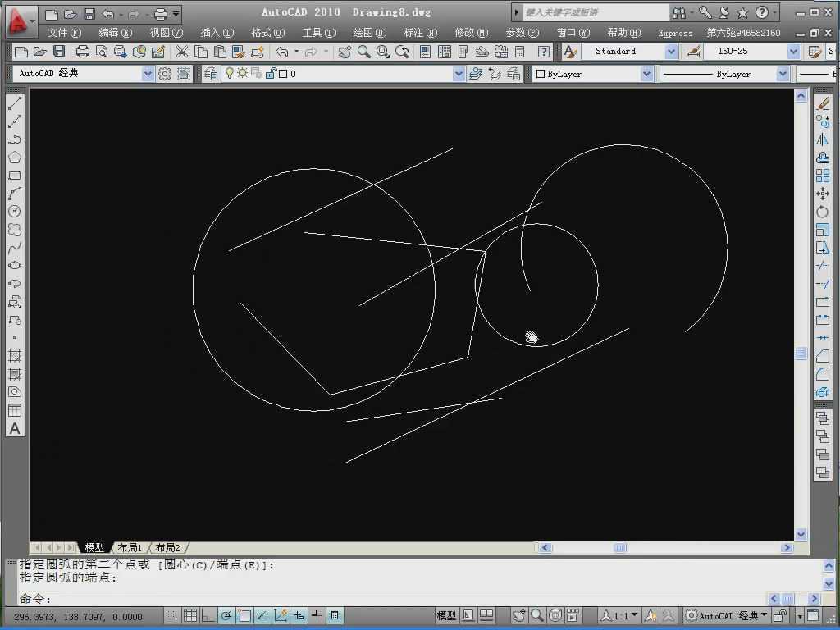Choose the Fillet tool
840x630 pixels.
tap(823, 374)
